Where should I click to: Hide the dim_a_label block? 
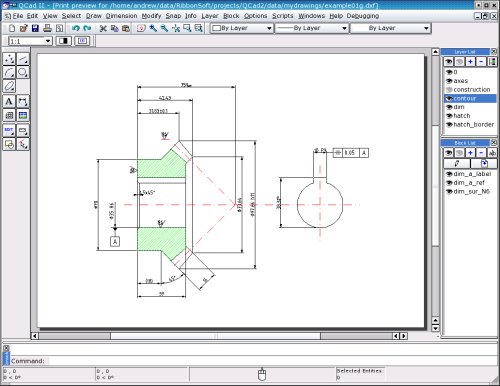click(x=449, y=174)
